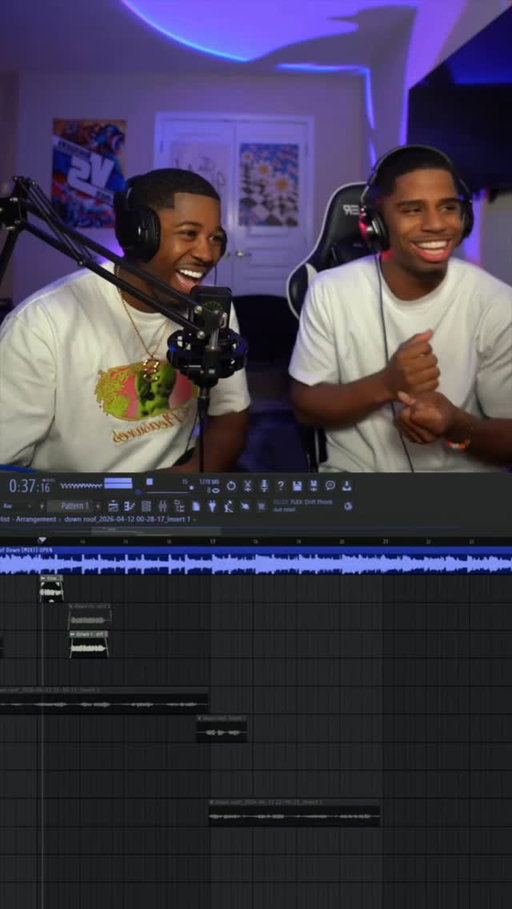The width and height of the screenshot is (512, 909).
Task: Open the piano roll view icon
Action: click(129, 506)
